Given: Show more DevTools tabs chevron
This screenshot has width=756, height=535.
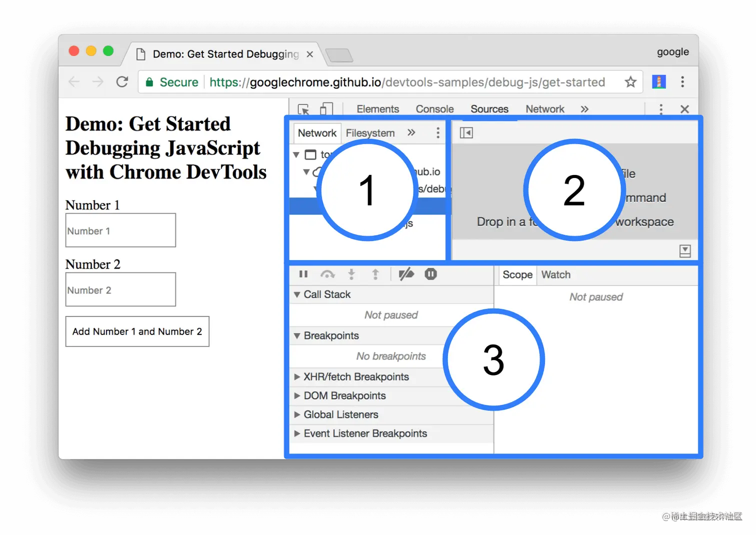Looking at the screenshot, I should 584,109.
